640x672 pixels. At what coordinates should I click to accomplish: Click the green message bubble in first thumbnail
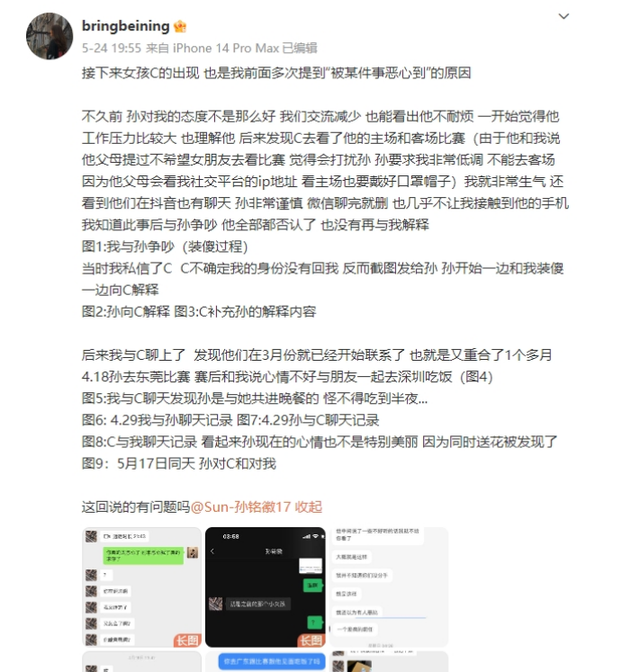tap(143, 555)
